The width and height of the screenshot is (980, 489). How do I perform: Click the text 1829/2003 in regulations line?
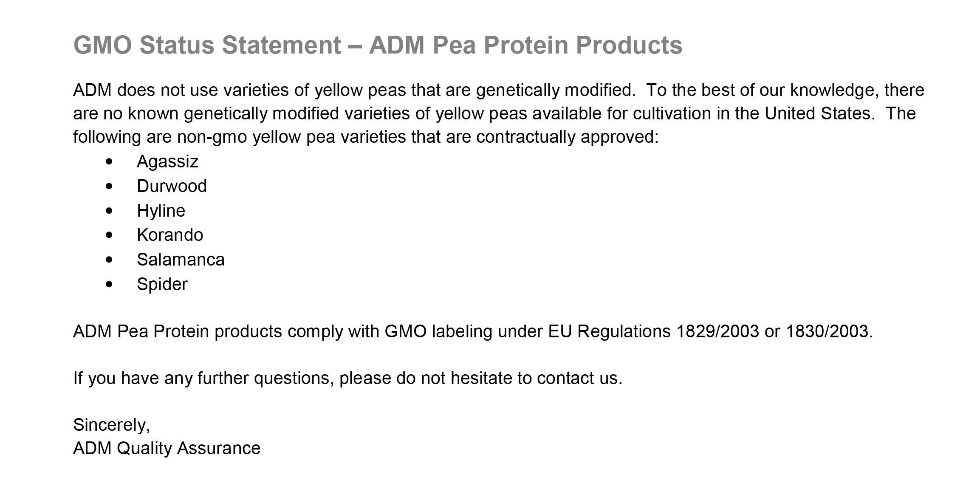(x=717, y=331)
